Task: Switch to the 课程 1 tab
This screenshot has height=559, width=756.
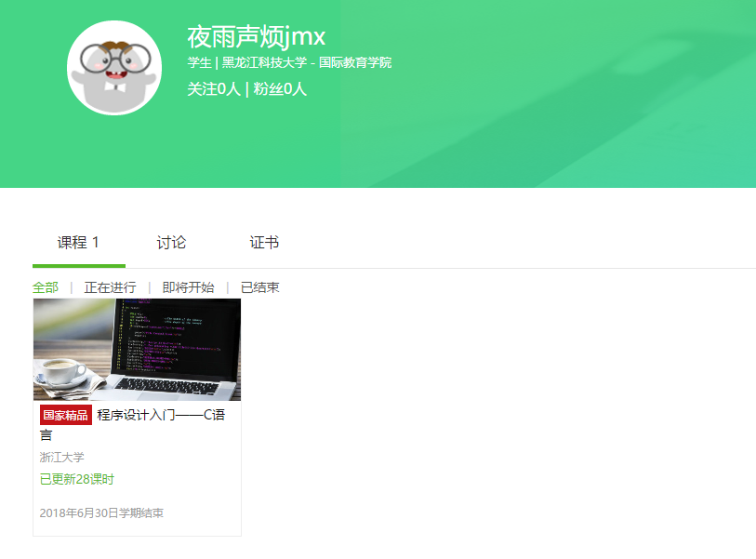Action: pos(79,242)
